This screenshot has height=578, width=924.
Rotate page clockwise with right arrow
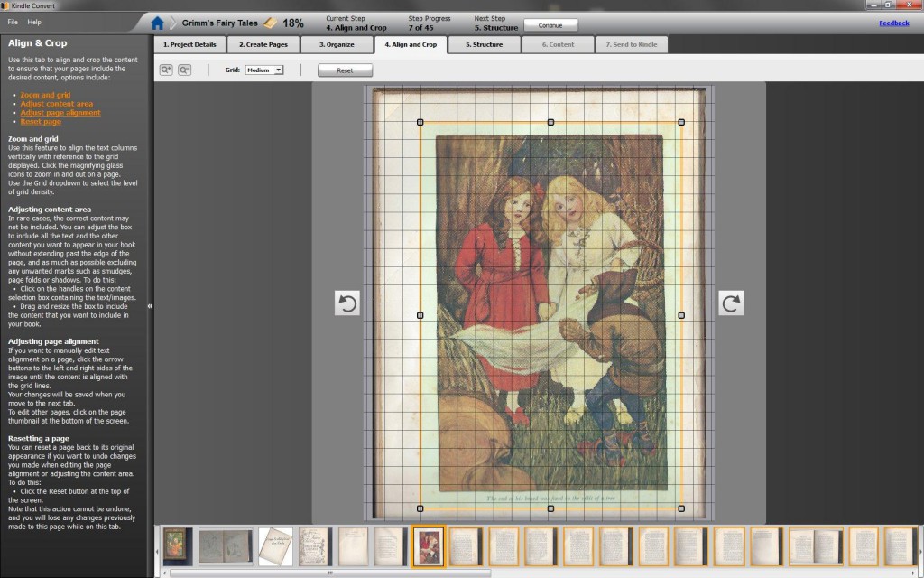(x=731, y=303)
